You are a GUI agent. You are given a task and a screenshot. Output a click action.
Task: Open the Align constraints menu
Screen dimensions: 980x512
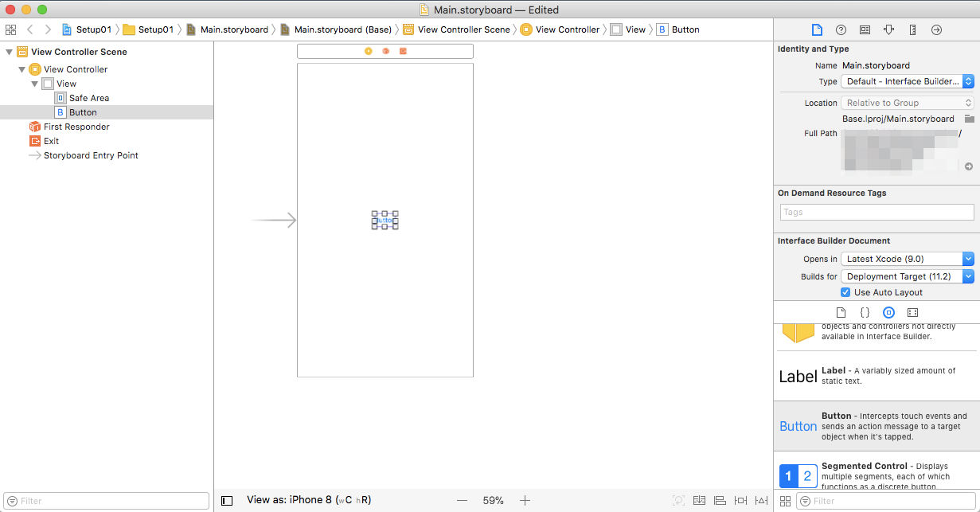point(720,501)
